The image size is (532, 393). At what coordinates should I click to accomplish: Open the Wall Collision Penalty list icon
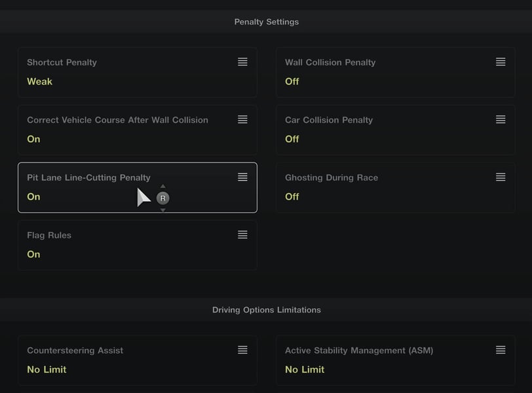pyautogui.click(x=501, y=62)
